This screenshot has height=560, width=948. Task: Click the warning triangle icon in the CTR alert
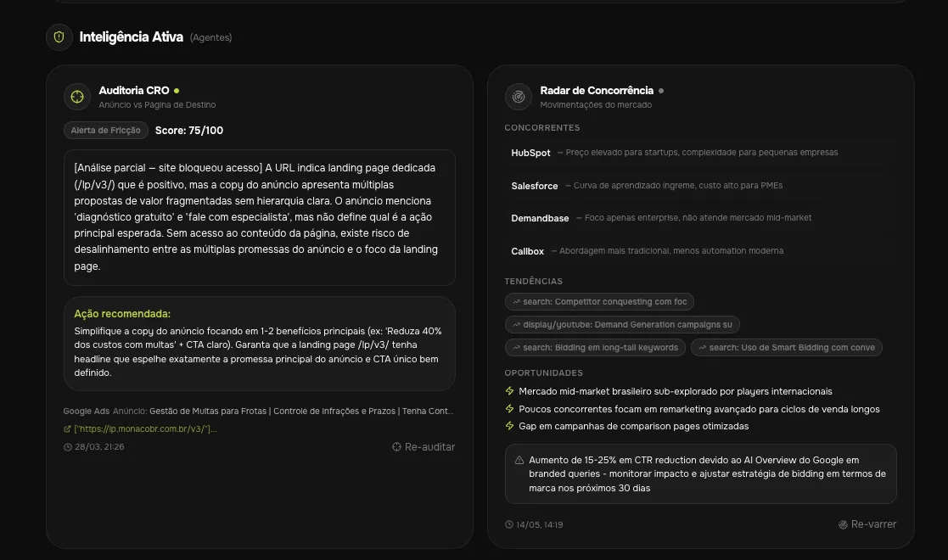pos(519,460)
